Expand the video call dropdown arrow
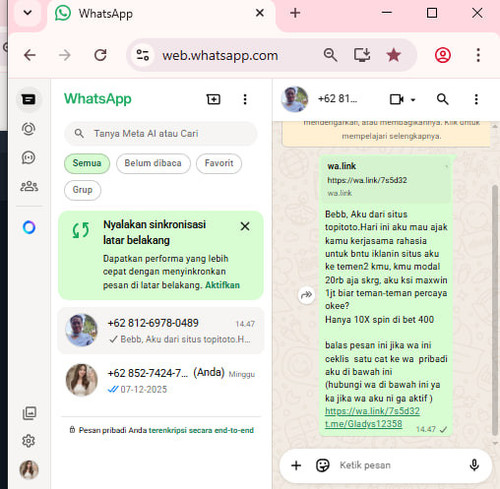Image resolution: width=500 pixels, height=489 pixels. (413, 99)
